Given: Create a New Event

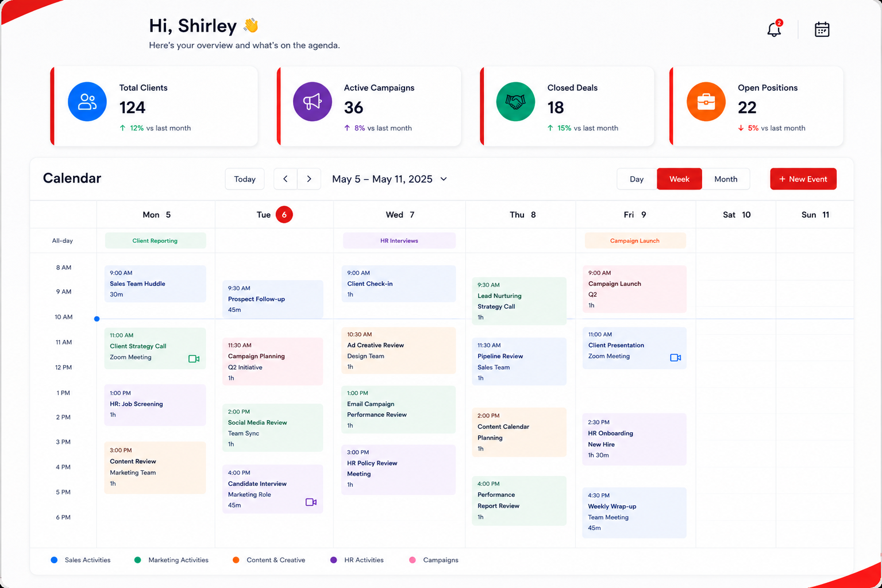Looking at the screenshot, I should pyautogui.click(x=803, y=179).
